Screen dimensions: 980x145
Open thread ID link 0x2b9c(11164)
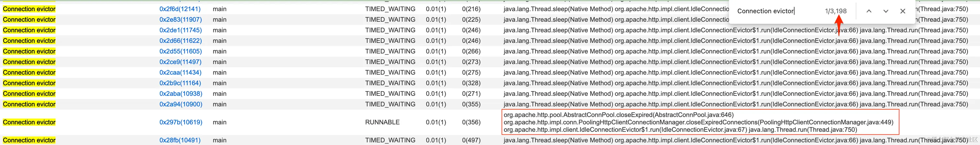pyautogui.click(x=180, y=83)
